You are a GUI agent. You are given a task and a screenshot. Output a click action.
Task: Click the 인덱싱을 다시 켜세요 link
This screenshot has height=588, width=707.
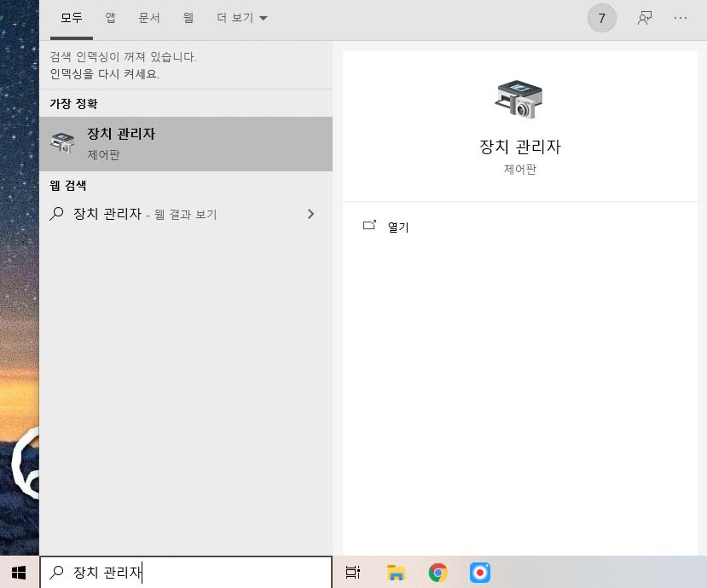tap(105, 73)
